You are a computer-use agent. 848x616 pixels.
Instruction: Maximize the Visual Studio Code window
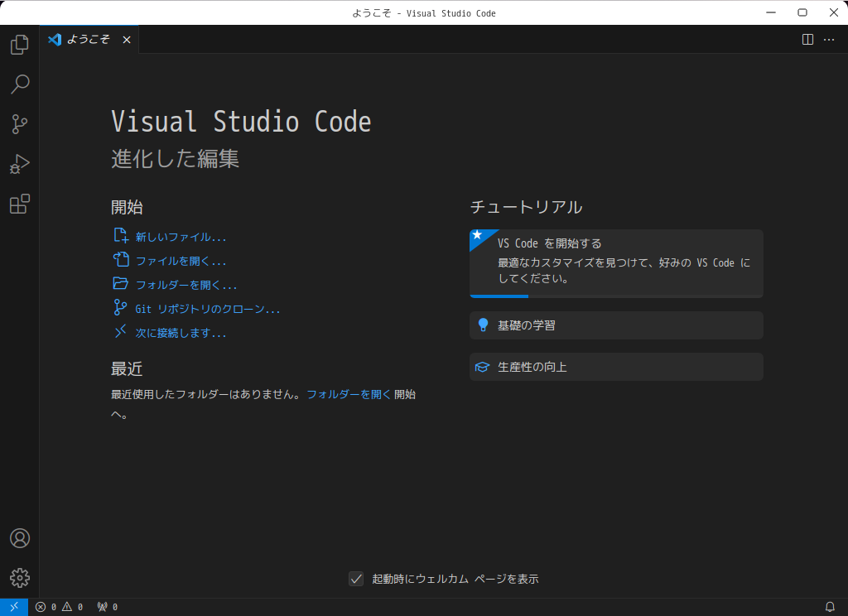pos(802,12)
